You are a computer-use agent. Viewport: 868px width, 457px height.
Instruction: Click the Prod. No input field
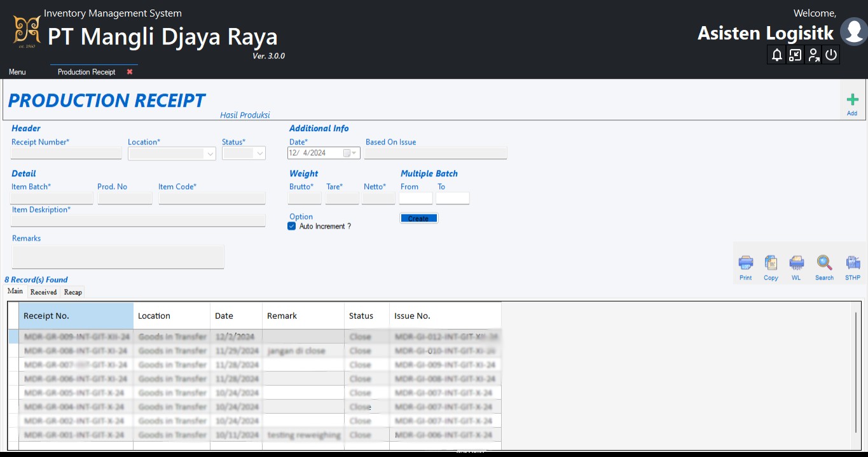[125, 199]
